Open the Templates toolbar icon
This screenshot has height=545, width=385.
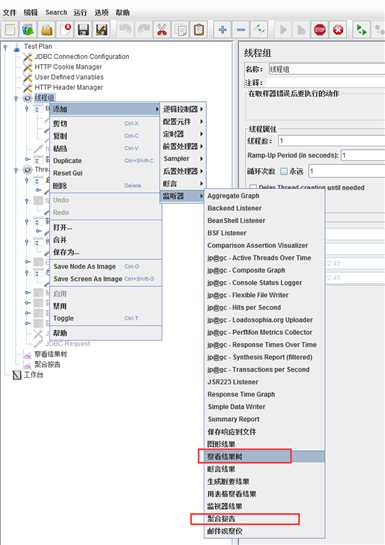[x=28, y=30]
